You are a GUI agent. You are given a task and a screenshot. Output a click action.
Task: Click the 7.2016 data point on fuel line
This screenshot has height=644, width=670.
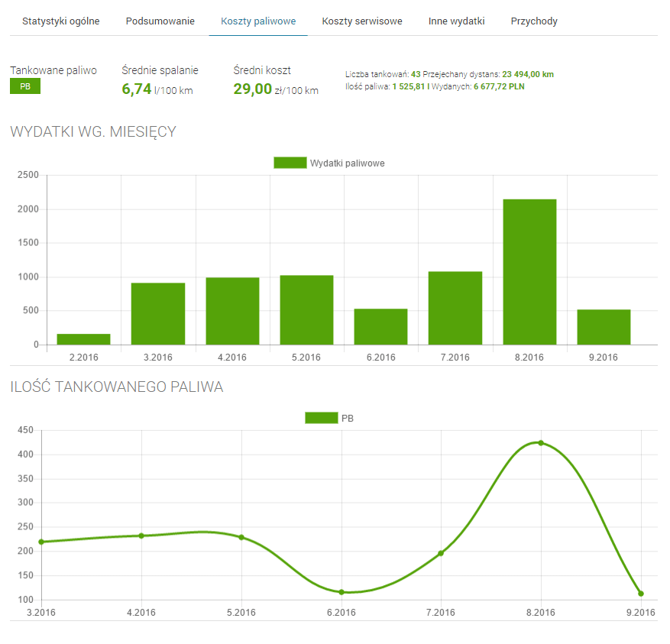(x=441, y=553)
